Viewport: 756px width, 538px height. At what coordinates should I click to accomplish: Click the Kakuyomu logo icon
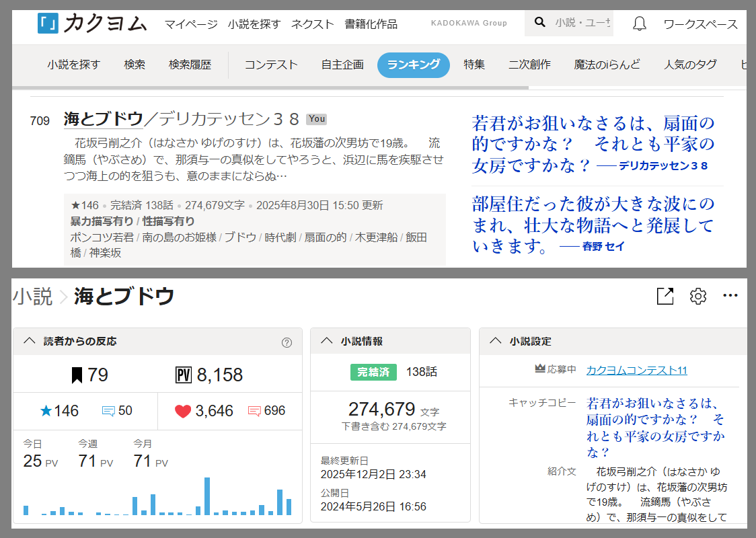tap(48, 23)
